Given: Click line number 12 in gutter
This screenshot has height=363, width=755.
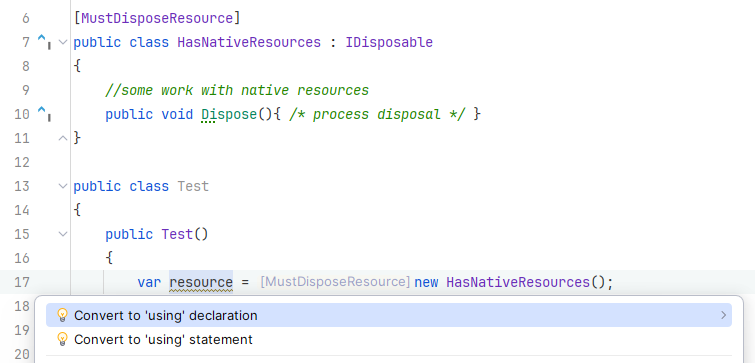Looking at the screenshot, I should pos(22,162).
